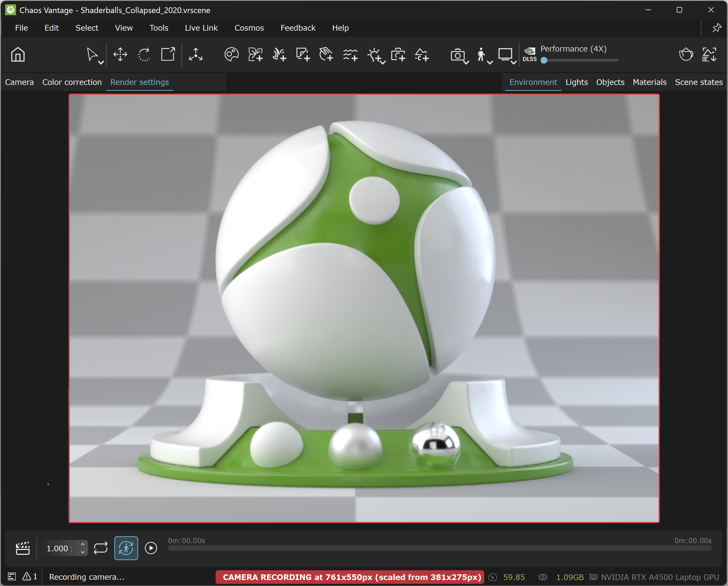
Task: Select the Render settings tab
Action: coord(140,82)
